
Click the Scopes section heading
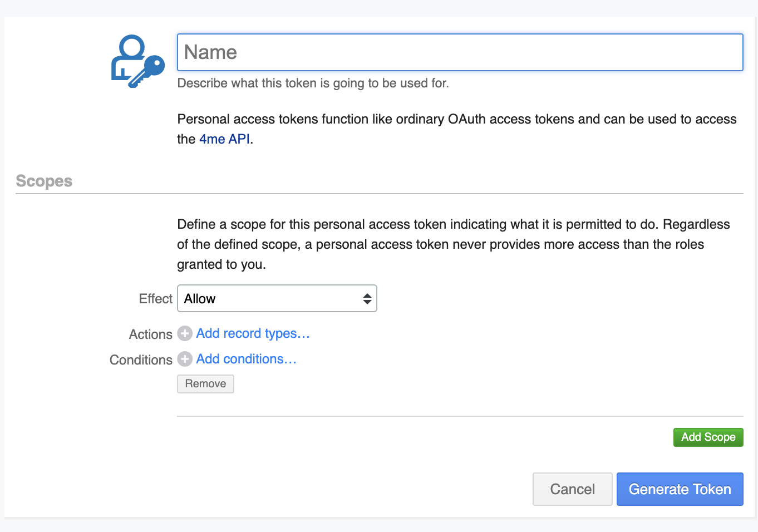pos(44,181)
